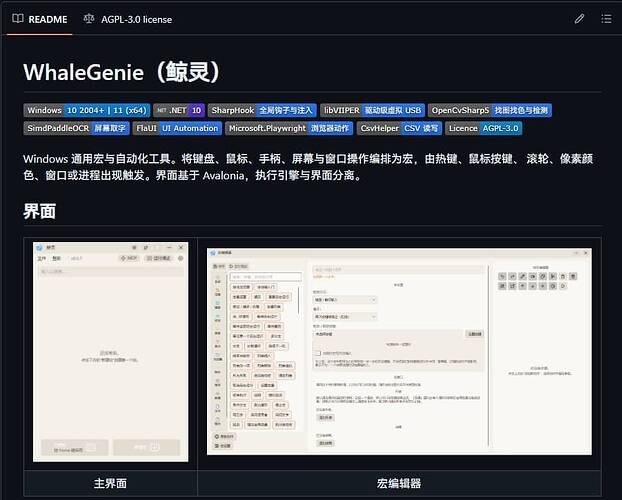Click the 主界面 caption text
622x500 pixels.
point(110,483)
